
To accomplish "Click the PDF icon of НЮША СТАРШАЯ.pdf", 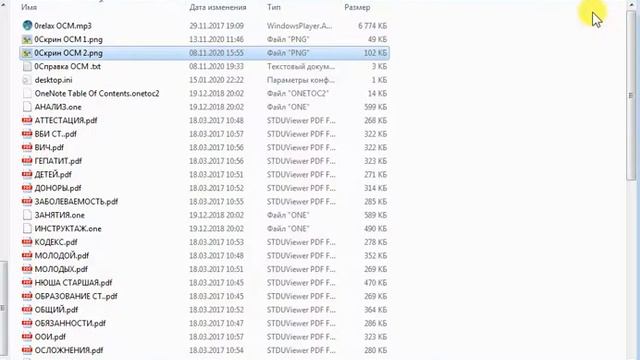I will point(27,282).
